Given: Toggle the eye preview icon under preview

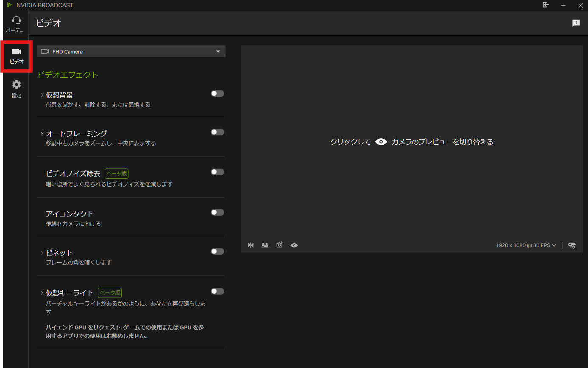Looking at the screenshot, I should click(x=294, y=245).
